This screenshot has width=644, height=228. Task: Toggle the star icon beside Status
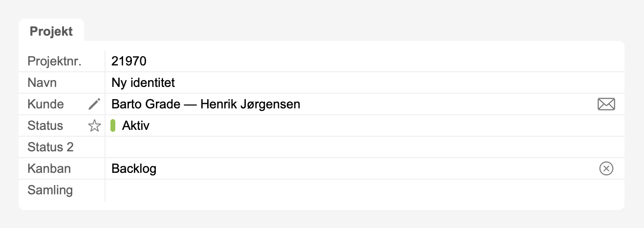[x=94, y=126]
